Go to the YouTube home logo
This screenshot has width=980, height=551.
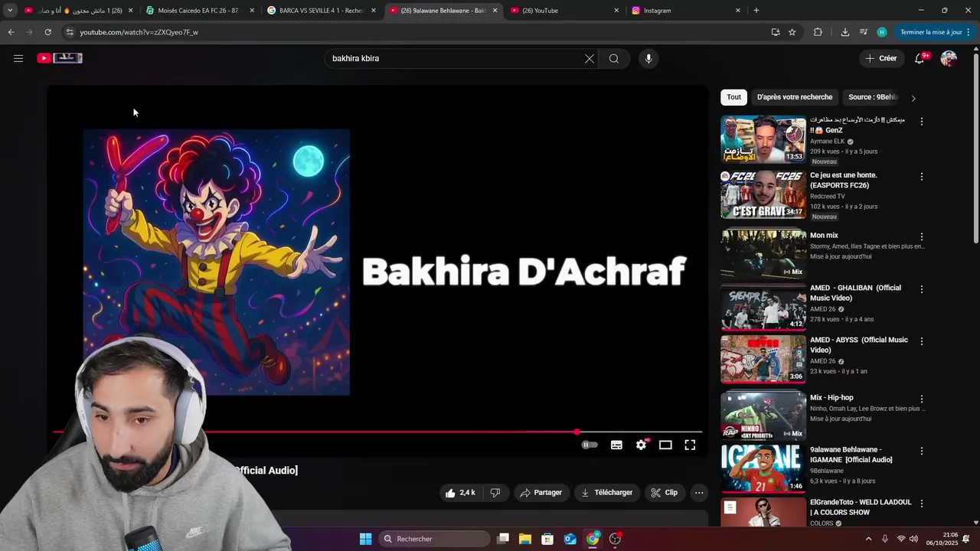[x=60, y=58]
